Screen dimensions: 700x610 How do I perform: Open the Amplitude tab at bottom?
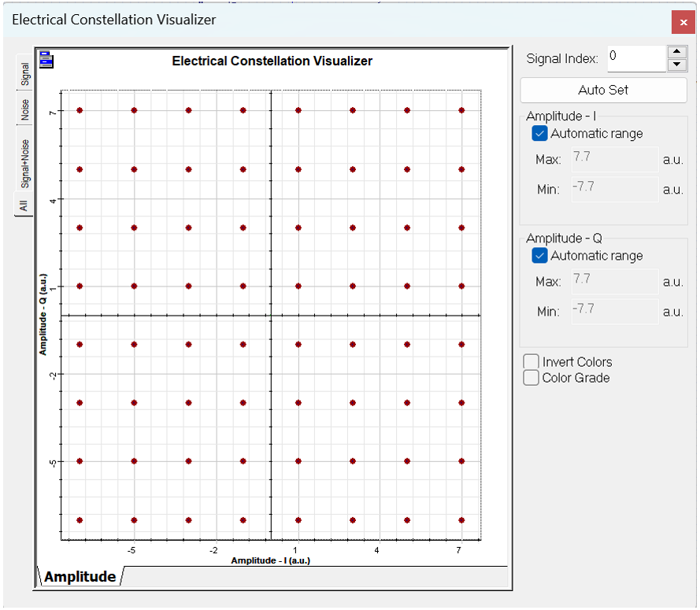(x=80, y=577)
